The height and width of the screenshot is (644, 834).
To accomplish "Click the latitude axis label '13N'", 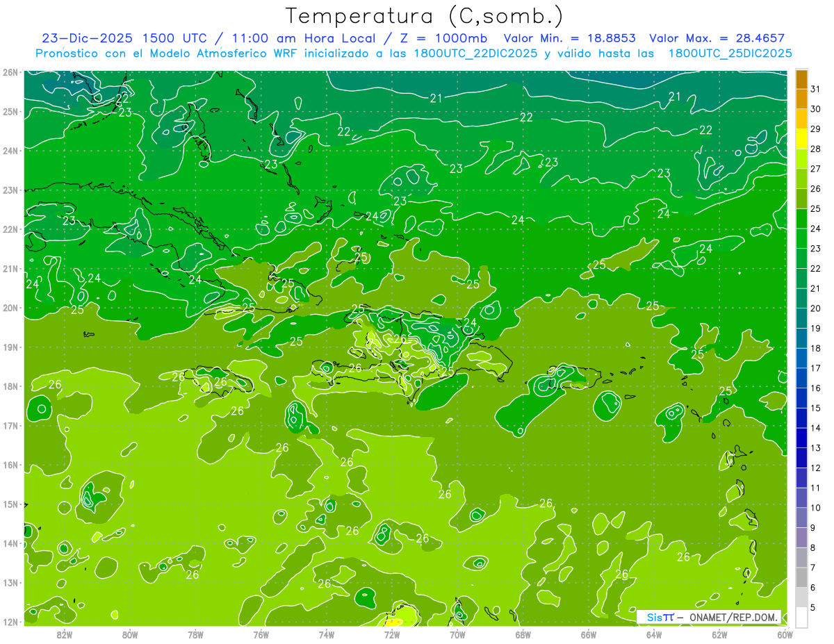I will pos(10,583).
